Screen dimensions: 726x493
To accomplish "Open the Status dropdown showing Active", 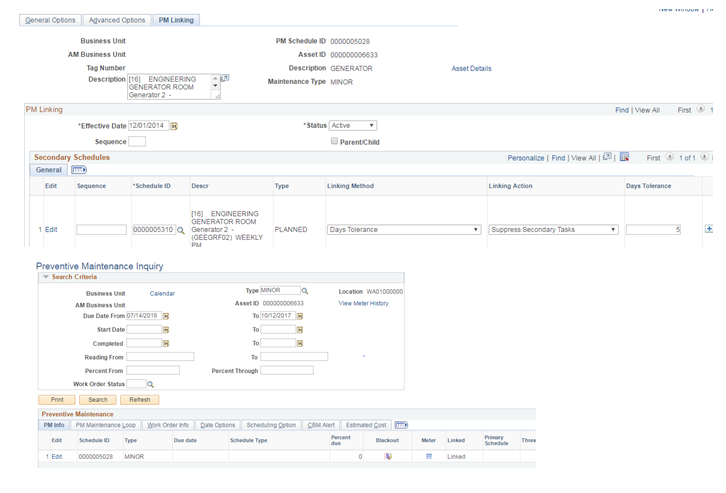I will (x=353, y=125).
